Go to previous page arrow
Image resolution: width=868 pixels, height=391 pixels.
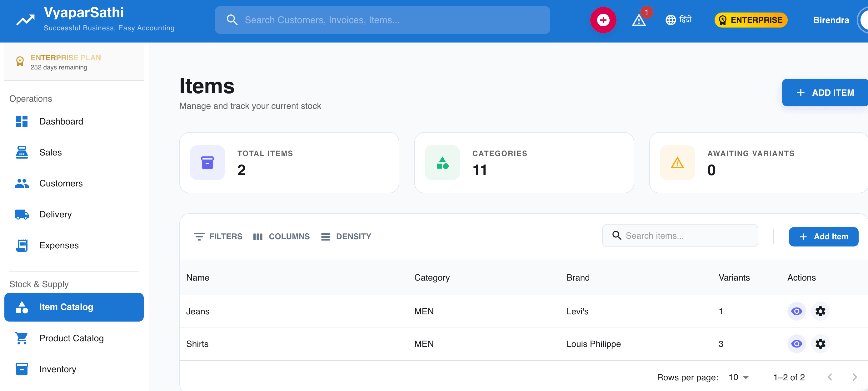[830, 377]
